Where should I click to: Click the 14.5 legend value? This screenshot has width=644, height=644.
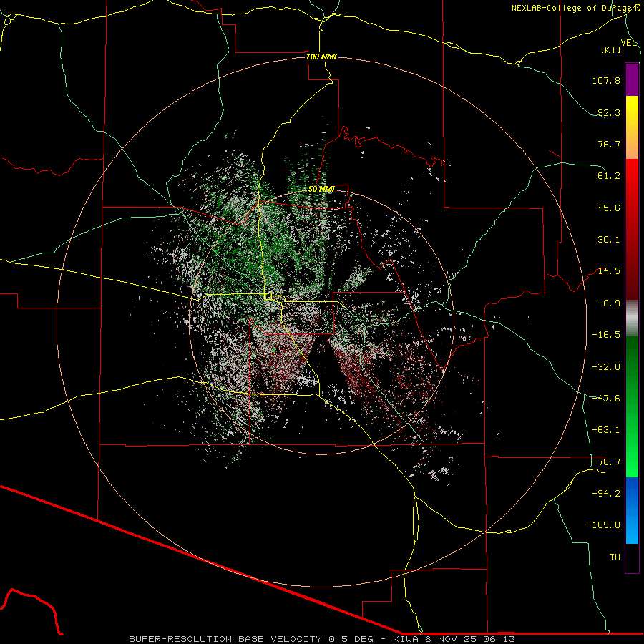pyautogui.click(x=609, y=271)
